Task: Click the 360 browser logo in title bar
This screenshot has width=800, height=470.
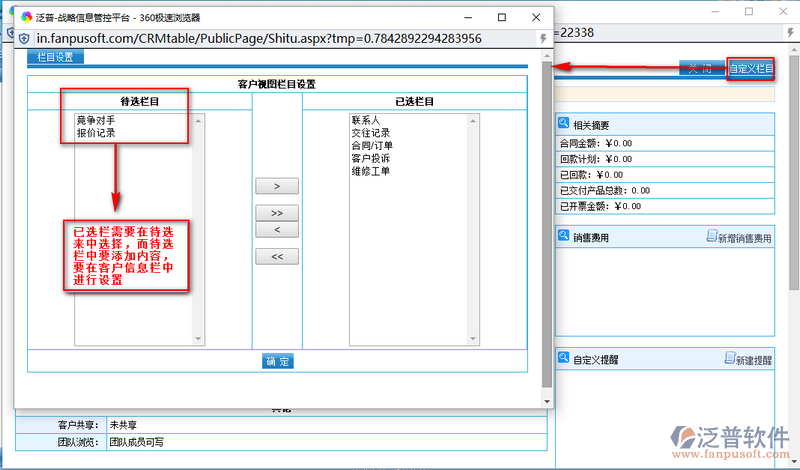Action: point(26,16)
